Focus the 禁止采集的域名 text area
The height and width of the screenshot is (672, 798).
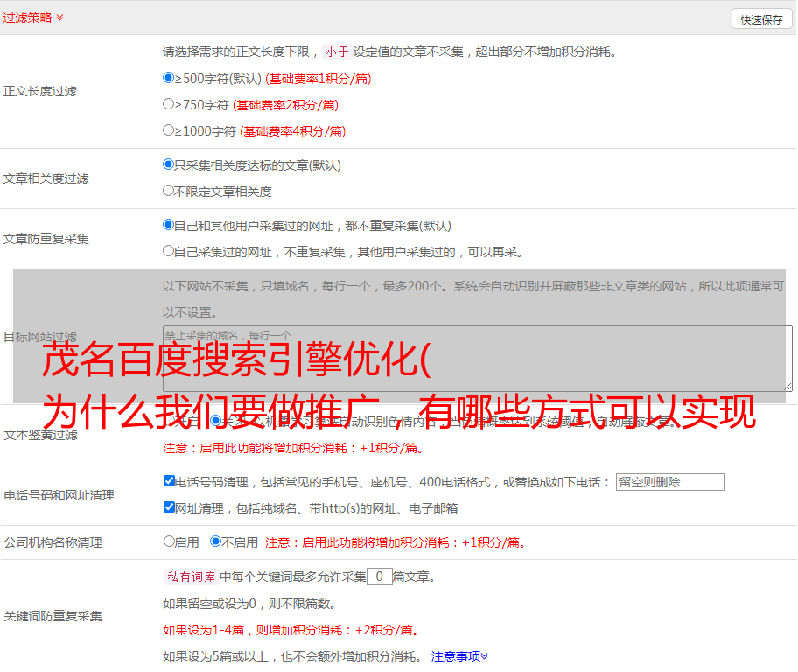click(477, 358)
